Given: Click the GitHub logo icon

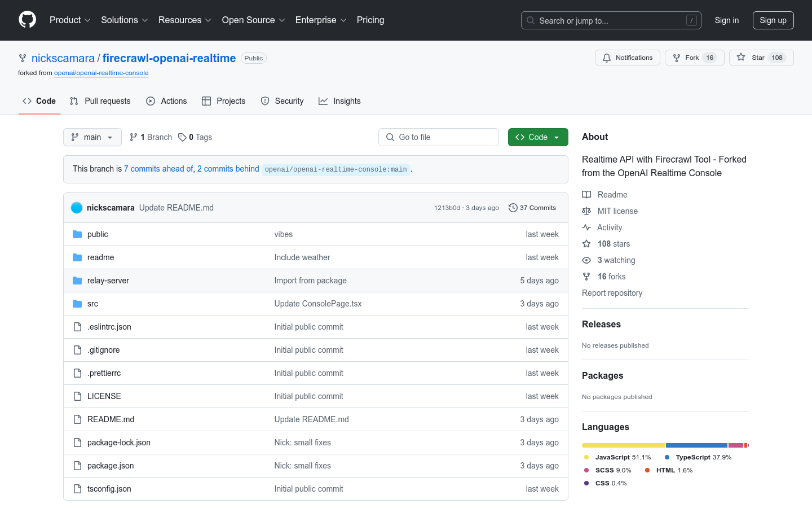Looking at the screenshot, I should pos(27,20).
